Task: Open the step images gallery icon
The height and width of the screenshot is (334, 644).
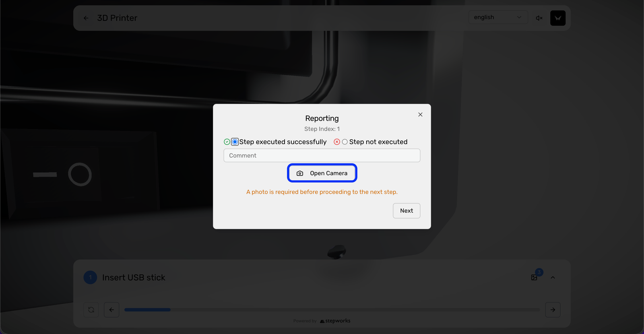Action: point(534,277)
